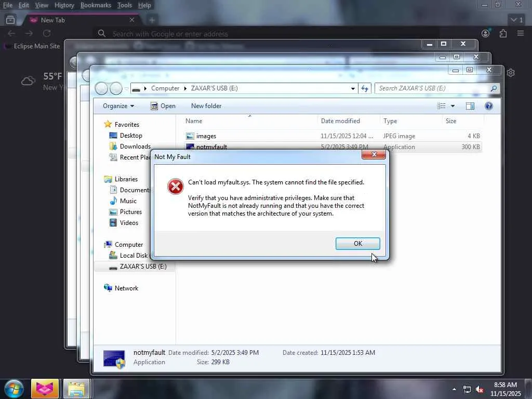Select ZAXAR'S USB (E:) in the address path

[214, 88]
